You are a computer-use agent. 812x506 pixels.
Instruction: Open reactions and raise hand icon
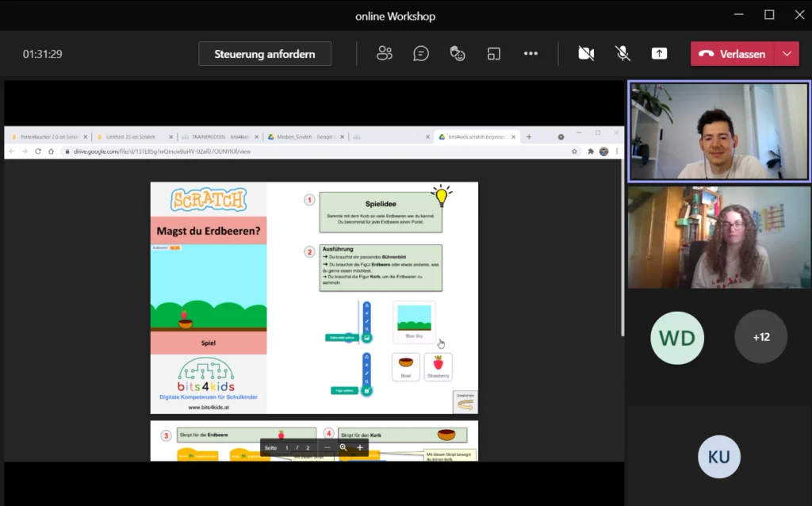pos(458,53)
